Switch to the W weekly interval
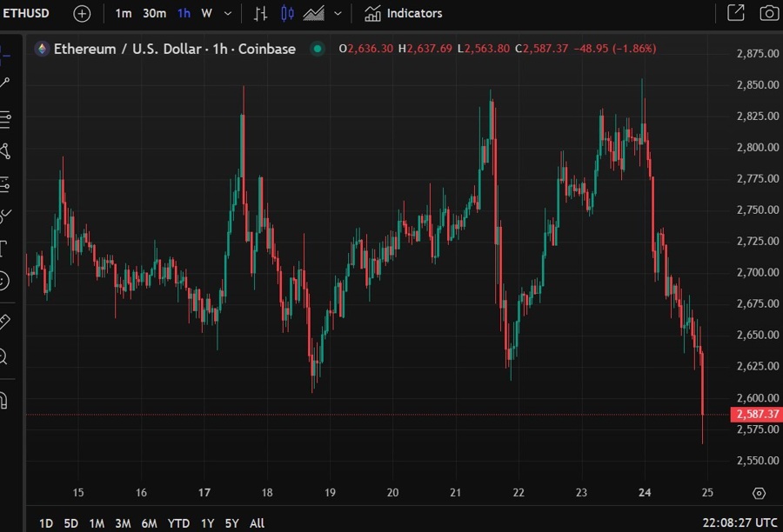This screenshot has height=532, width=783. 207,14
